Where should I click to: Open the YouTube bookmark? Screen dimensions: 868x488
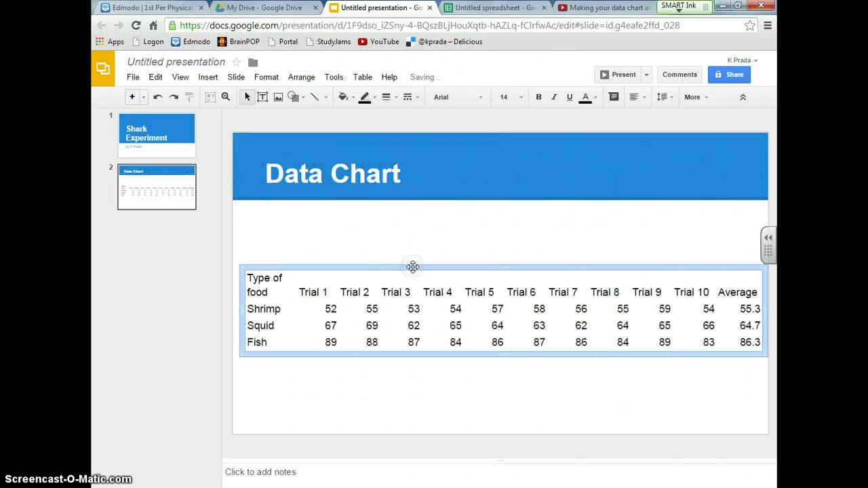[x=378, y=41]
